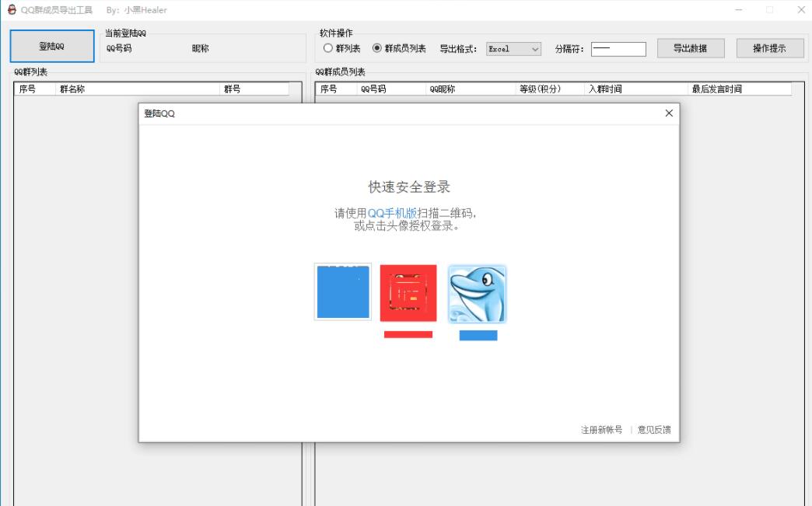Sort by the QQ号码 column header

pos(391,89)
